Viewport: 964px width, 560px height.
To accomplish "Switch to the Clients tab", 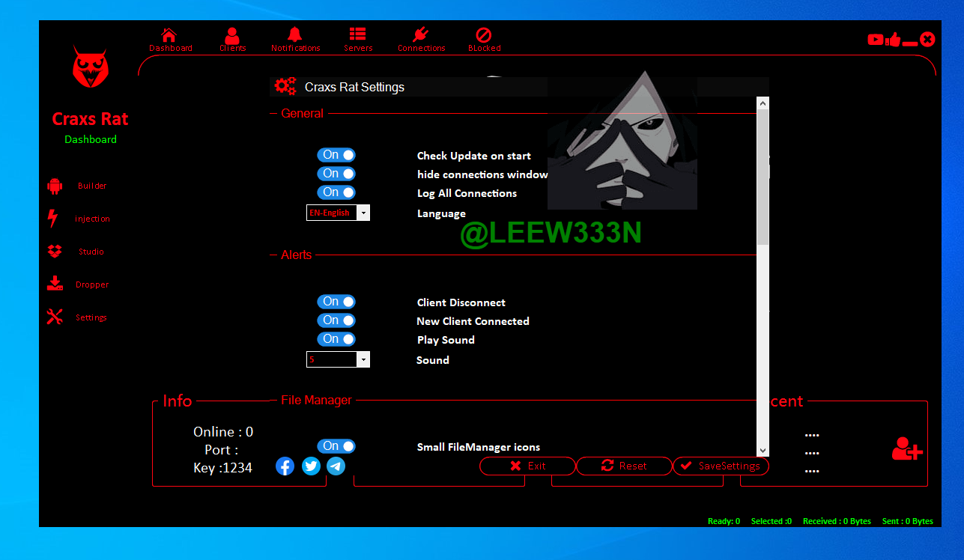I will [232, 39].
